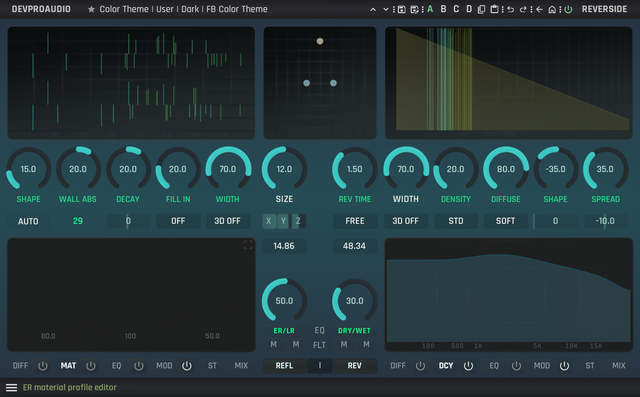Switch to the right MIX tab
This screenshot has width=640, height=397.
coord(619,366)
